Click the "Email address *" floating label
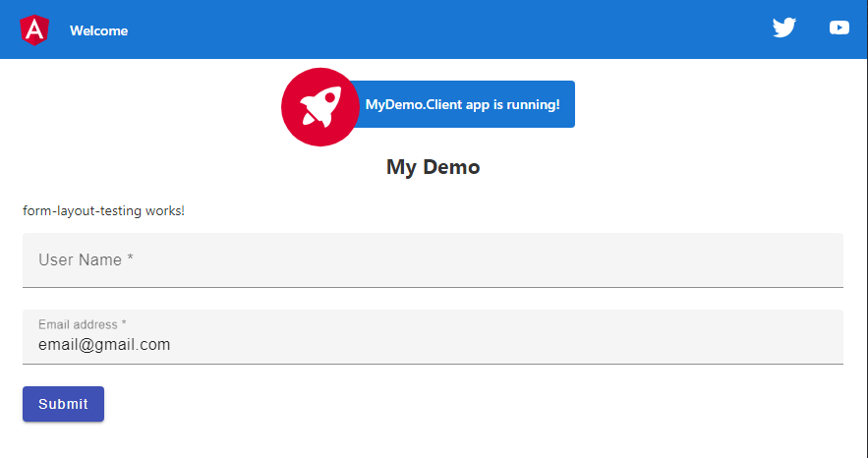868x458 pixels. pos(82,324)
